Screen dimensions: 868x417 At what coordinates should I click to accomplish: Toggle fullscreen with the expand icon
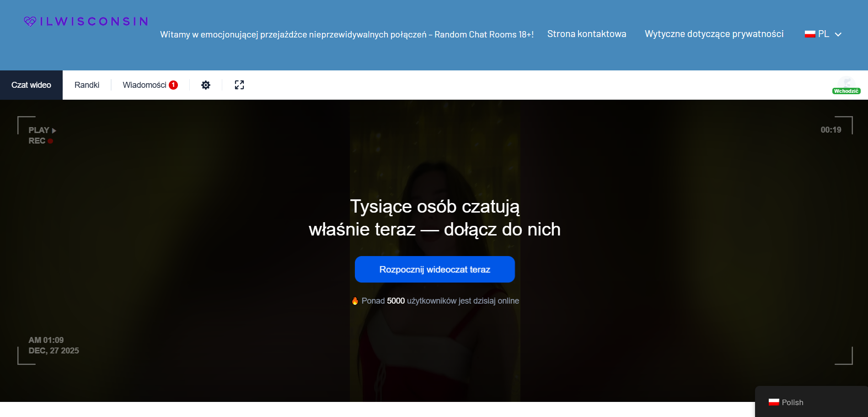click(x=239, y=85)
